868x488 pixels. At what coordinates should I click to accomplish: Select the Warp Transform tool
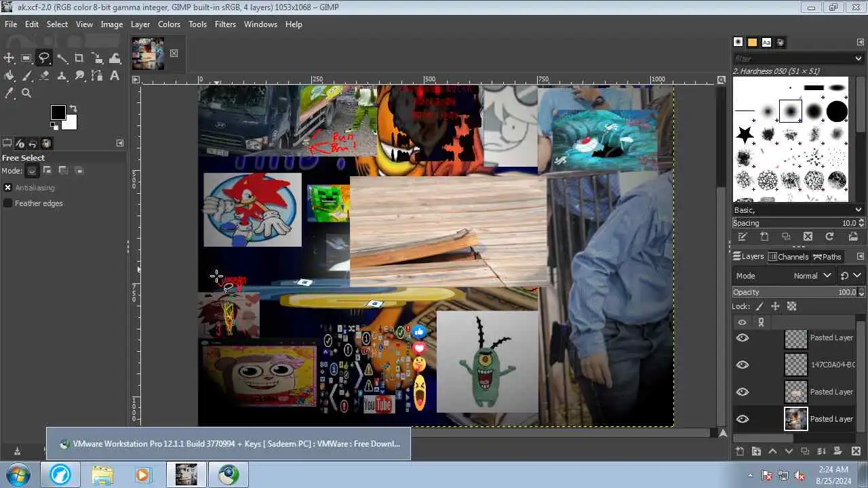pyautogui.click(x=115, y=58)
